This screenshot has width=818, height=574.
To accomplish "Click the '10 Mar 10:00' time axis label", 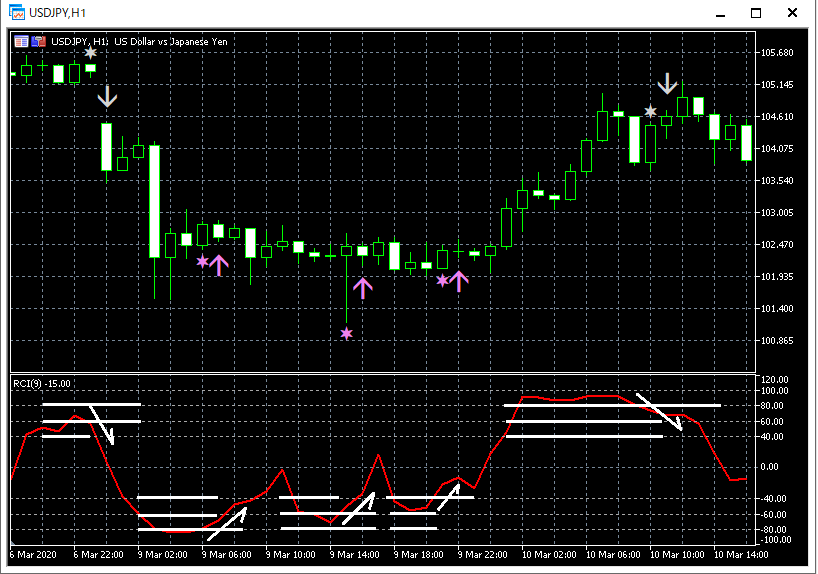I will 677,555.
